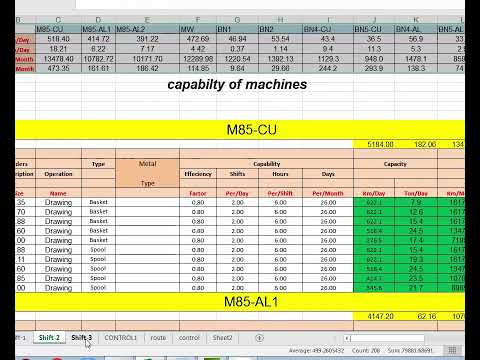Viewport: 480px width, 360px height.
Task: Select the cell with value 472.69
Action: (x=198, y=39)
